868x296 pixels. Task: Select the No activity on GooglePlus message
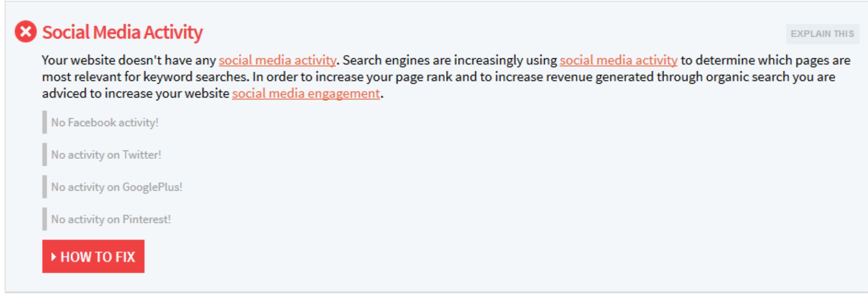click(x=117, y=187)
